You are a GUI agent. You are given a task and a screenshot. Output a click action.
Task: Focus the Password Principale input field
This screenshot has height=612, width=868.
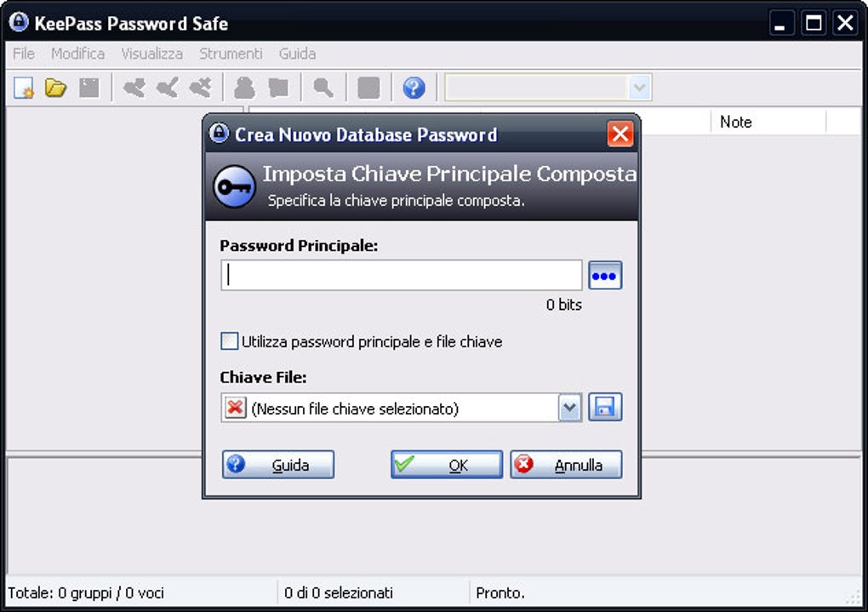[x=402, y=275]
